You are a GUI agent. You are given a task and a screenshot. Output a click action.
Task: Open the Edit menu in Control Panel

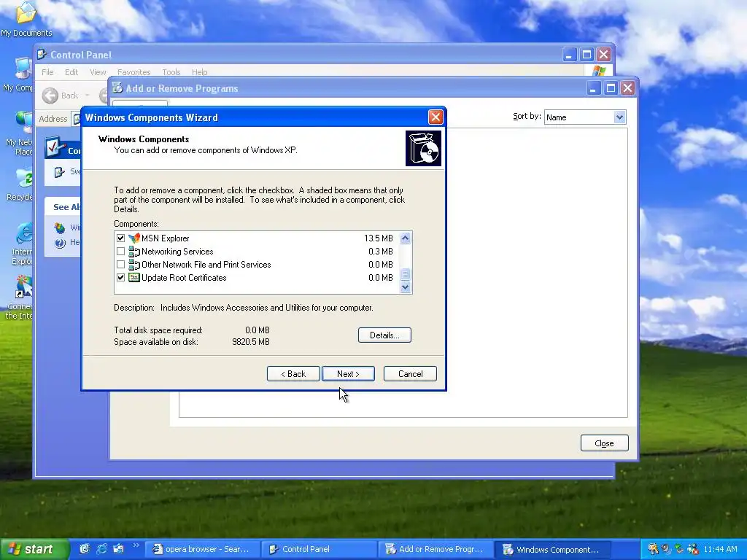[x=71, y=72]
